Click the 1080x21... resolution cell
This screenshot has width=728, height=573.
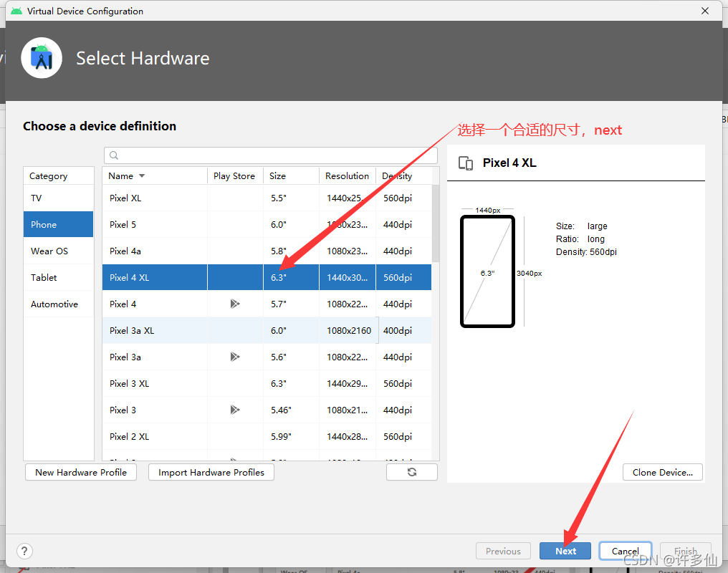(x=348, y=410)
